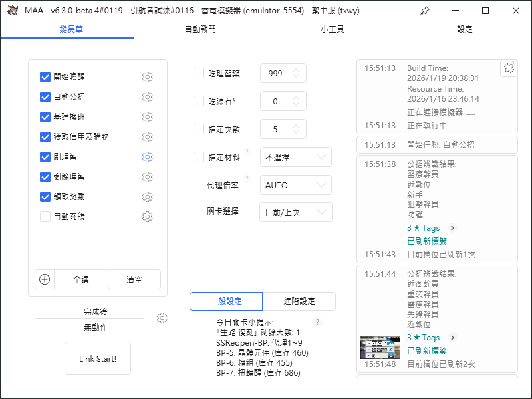The image size is (532, 399).
Task: Open settings gear for 自動公招 task
Action: click(148, 97)
